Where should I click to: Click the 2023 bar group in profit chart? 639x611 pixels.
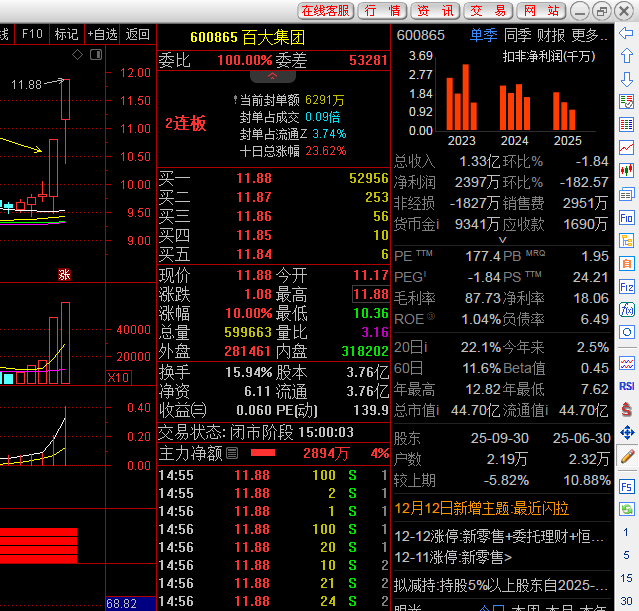point(462,98)
